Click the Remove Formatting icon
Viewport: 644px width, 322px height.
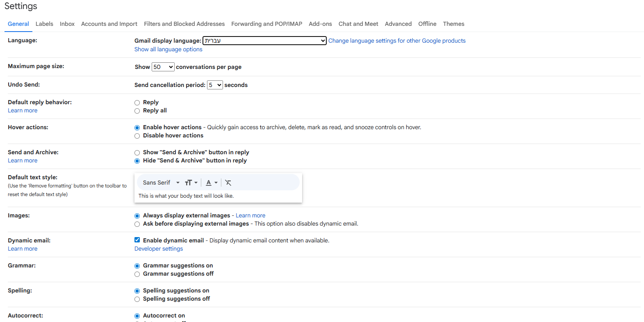[x=228, y=182]
